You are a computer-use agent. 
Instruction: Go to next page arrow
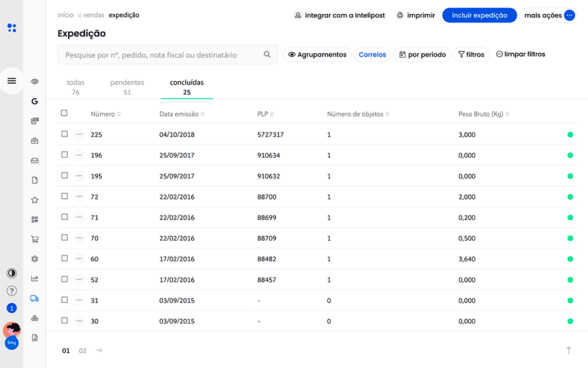99,350
